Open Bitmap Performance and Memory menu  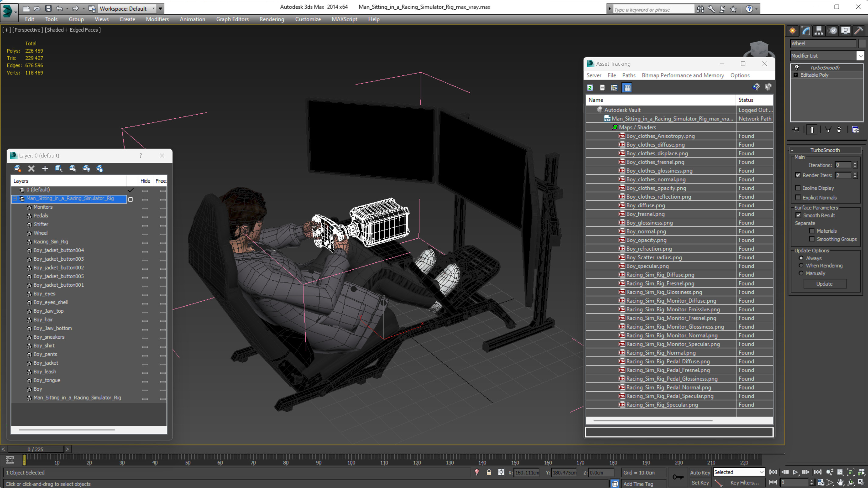[x=682, y=75]
